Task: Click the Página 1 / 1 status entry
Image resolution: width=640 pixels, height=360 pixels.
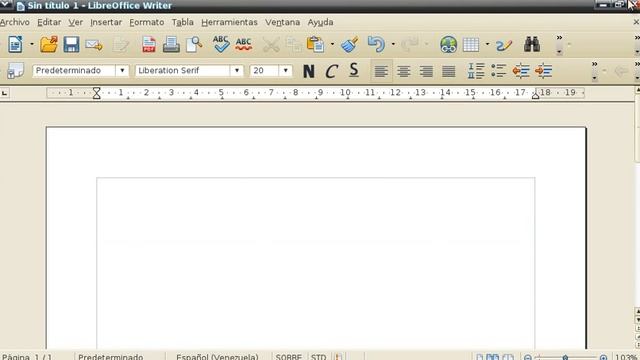Action: (27, 357)
